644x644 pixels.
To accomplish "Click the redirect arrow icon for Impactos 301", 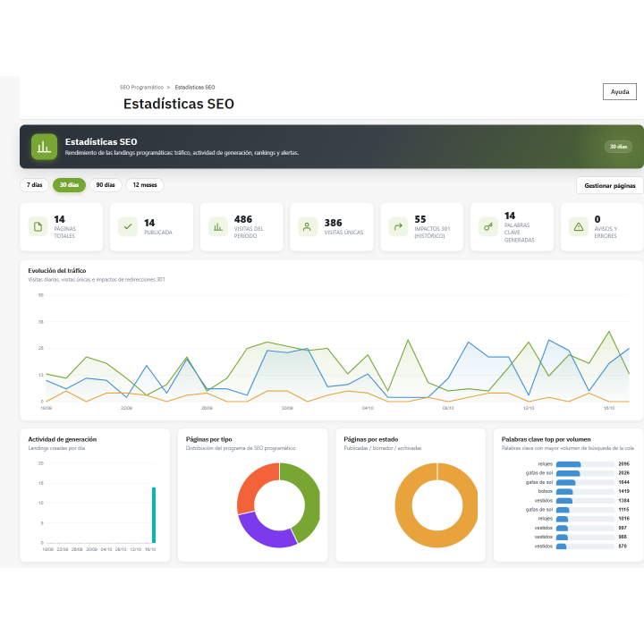I will pos(398,226).
